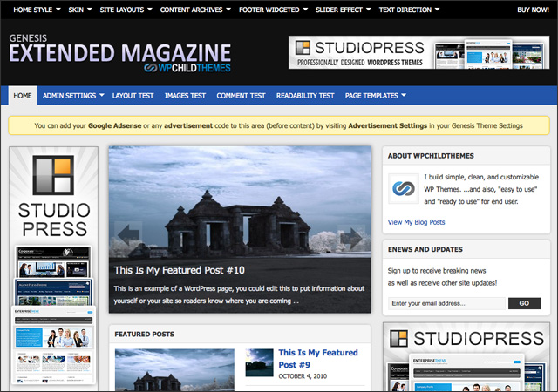Click the StudioPress header banner ad
Image resolution: width=558 pixels, height=392 pixels.
418,52
